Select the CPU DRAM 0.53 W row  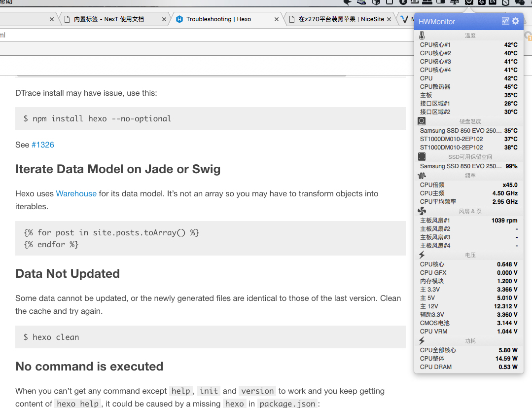click(x=468, y=367)
